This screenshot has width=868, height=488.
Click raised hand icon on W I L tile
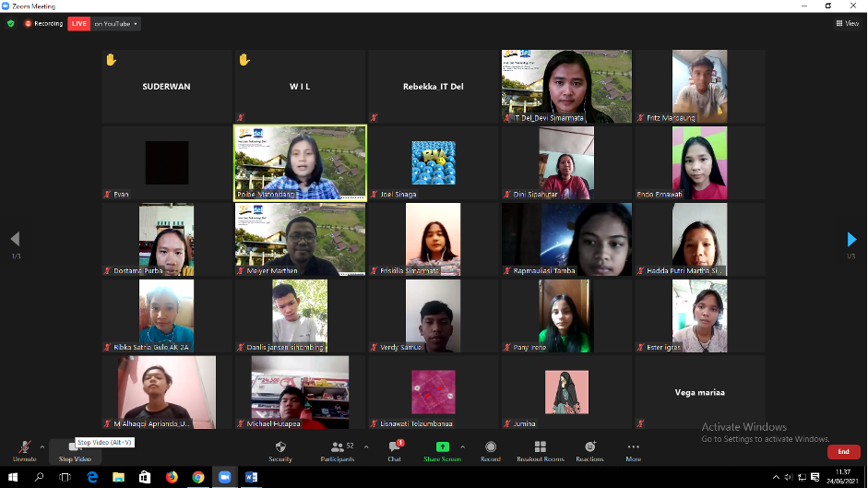(x=244, y=59)
